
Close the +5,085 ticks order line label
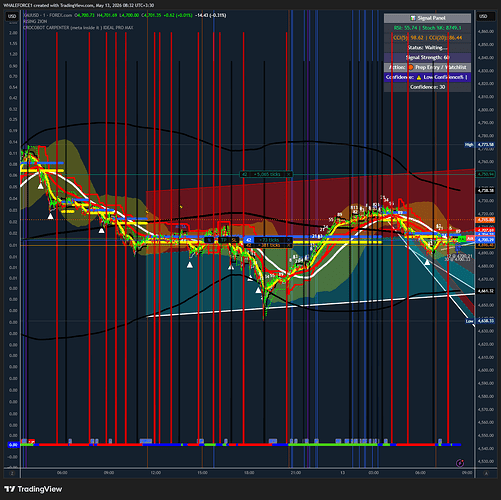coord(289,174)
